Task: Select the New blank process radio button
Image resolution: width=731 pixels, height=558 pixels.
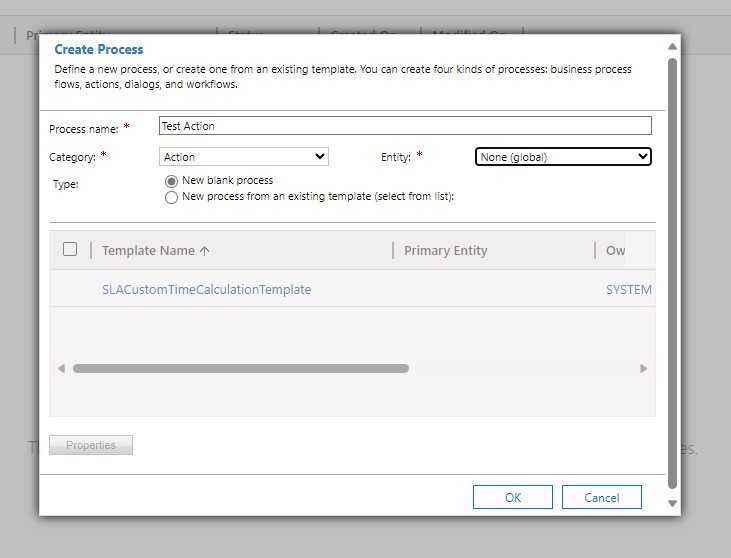Action: point(172,181)
